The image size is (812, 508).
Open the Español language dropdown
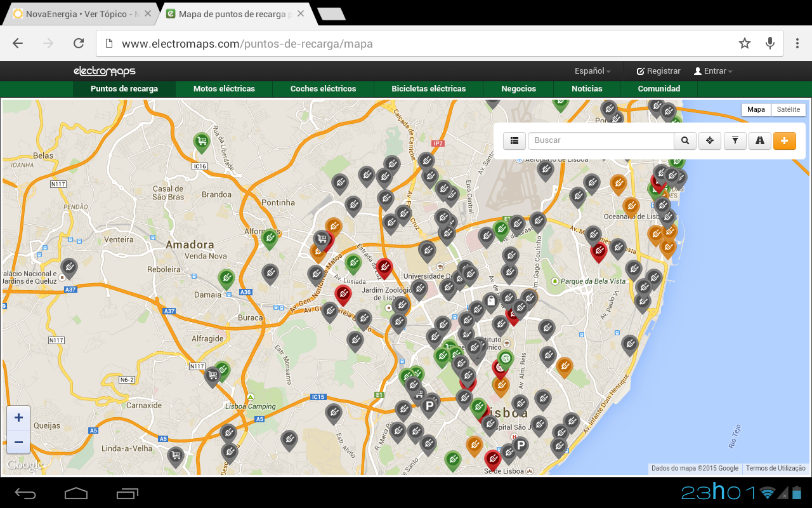[x=593, y=71]
